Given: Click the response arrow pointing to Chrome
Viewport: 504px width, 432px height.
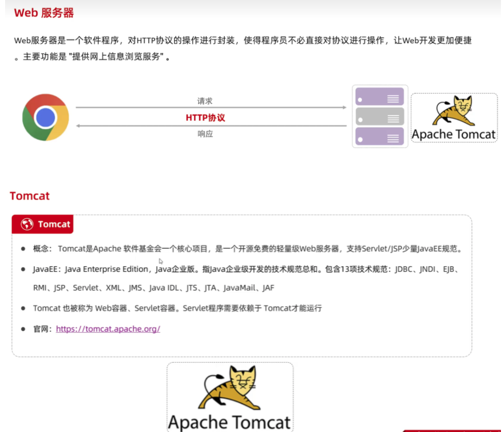Looking at the screenshot, I should tap(211, 126).
